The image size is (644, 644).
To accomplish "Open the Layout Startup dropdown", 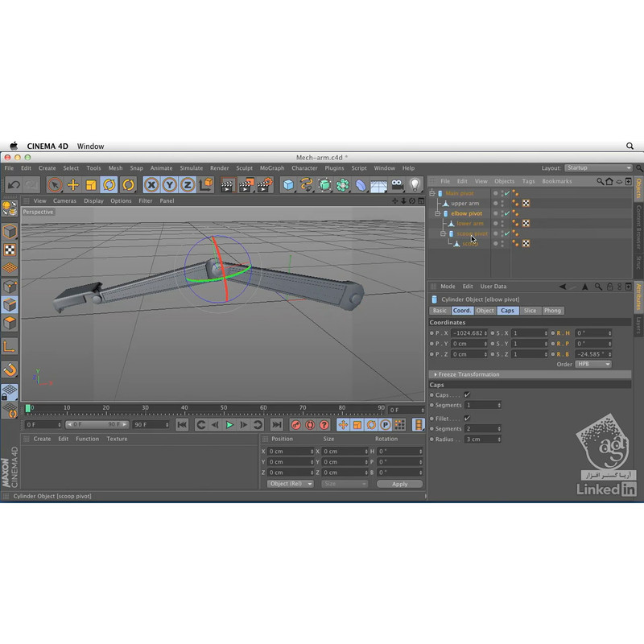I will pyautogui.click(x=598, y=168).
